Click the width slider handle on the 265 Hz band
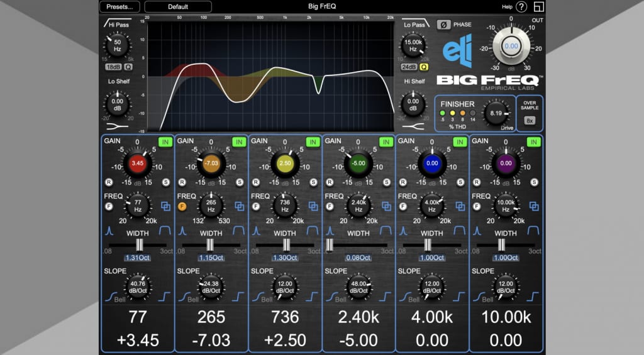Image resolution: width=644 pixels, height=355 pixels. (x=210, y=245)
